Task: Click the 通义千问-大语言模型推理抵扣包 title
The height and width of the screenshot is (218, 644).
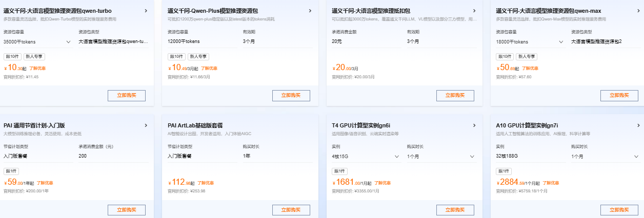Action: pyautogui.click(x=371, y=10)
